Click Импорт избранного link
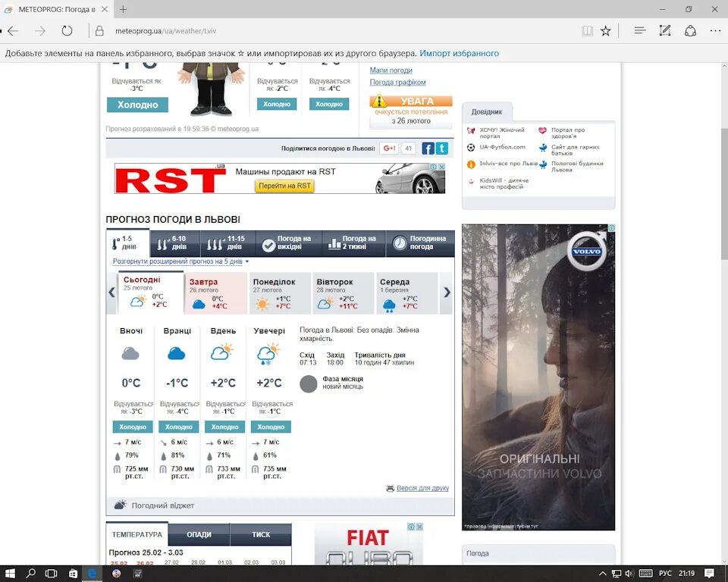 [x=460, y=53]
